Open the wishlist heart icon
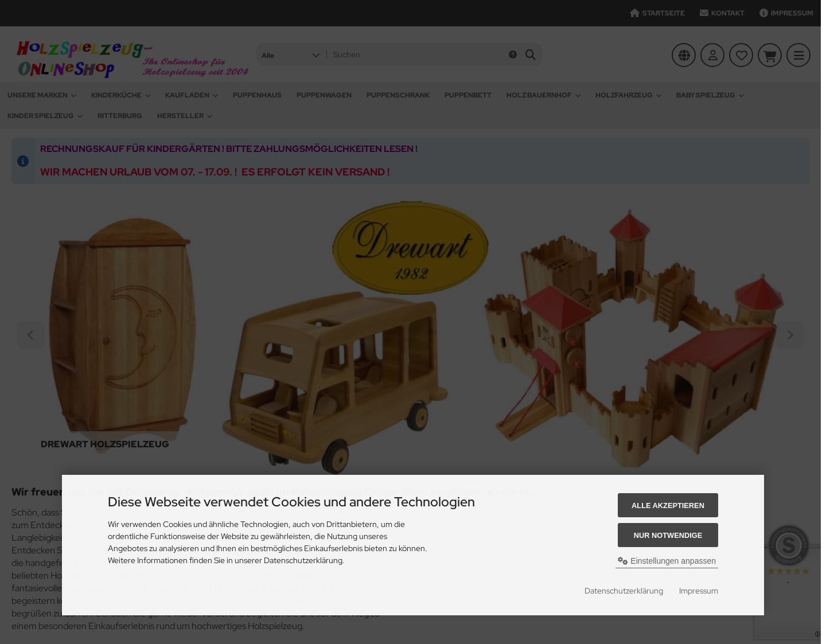This screenshot has width=826, height=644. coord(741,55)
